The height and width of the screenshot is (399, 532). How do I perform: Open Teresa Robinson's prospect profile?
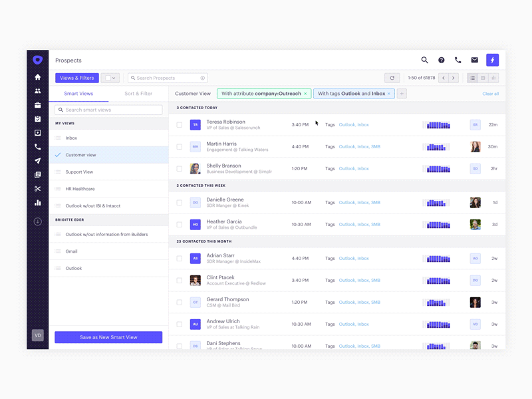(x=225, y=122)
